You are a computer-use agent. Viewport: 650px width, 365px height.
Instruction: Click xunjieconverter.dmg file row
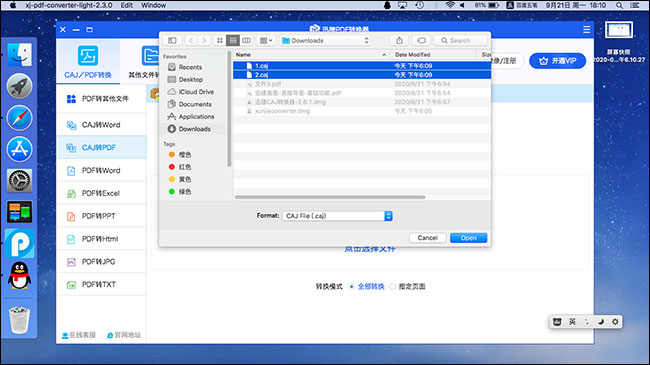pos(361,111)
